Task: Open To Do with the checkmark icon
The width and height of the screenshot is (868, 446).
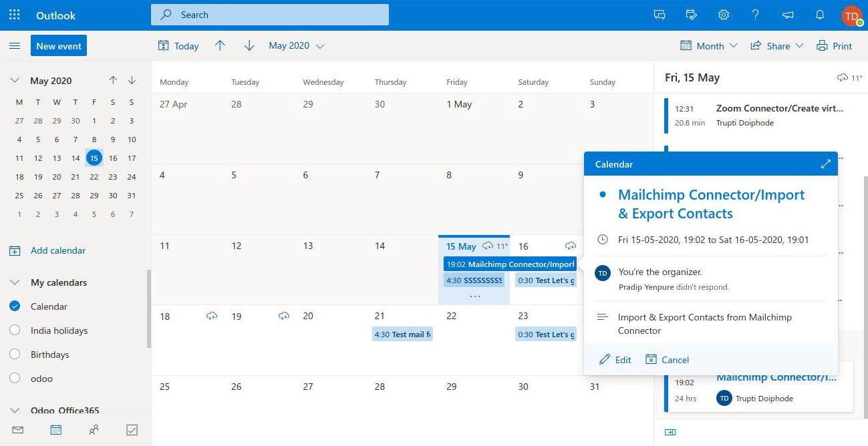Action: click(x=132, y=430)
